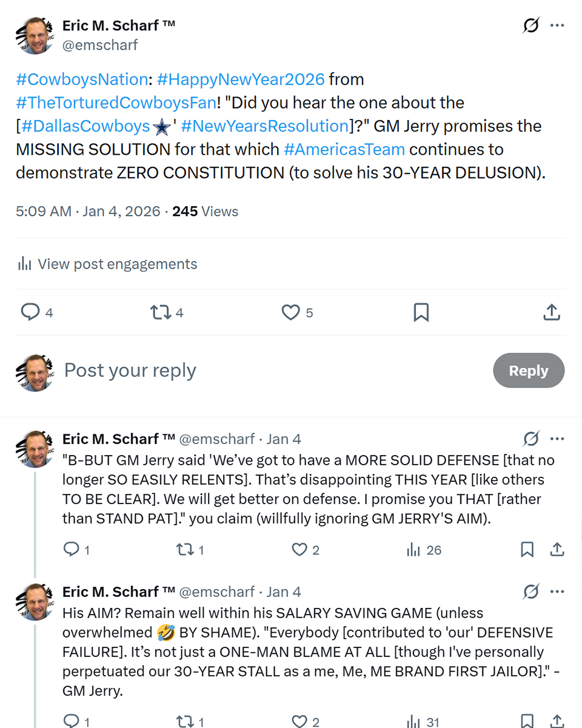Reply to the main post via comment icon
Viewport: 582px width, 728px height.
click(30, 312)
